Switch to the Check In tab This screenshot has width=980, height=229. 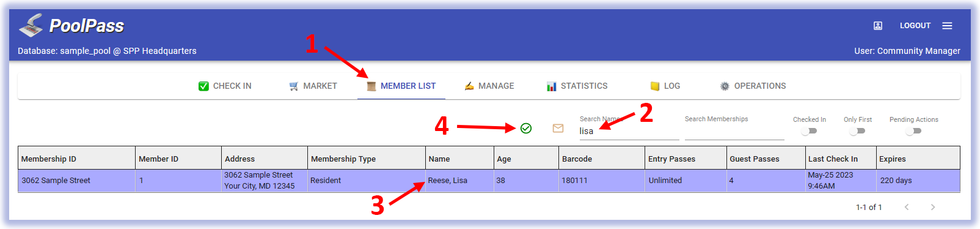tap(225, 86)
